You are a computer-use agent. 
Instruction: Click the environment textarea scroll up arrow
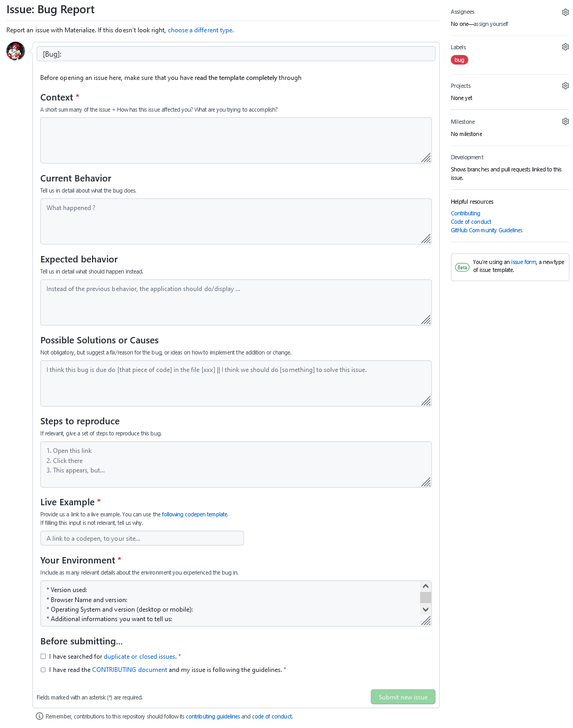pyautogui.click(x=425, y=586)
